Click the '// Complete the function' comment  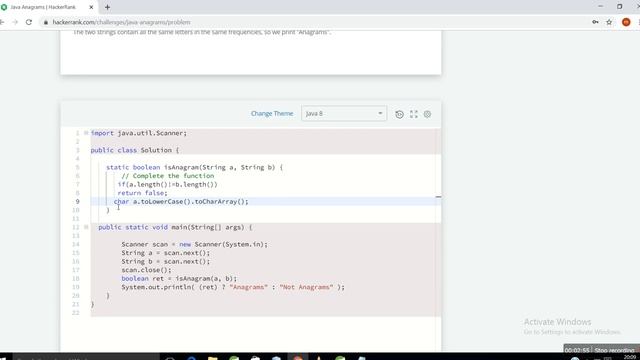point(167,176)
